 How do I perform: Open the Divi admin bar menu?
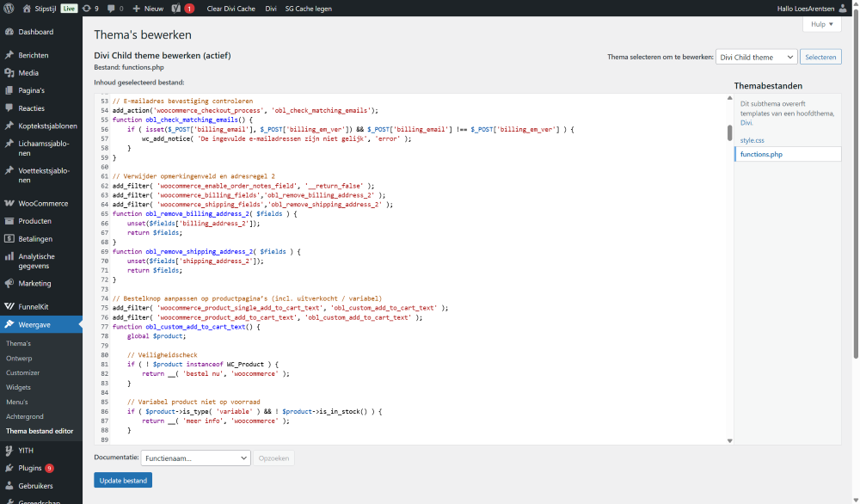pos(271,9)
